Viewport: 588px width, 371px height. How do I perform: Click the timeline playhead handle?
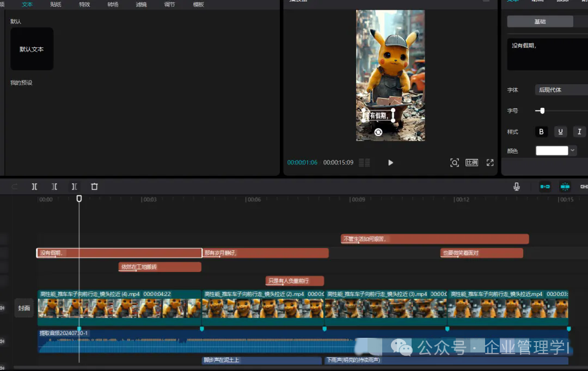click(x=79, y=198)
